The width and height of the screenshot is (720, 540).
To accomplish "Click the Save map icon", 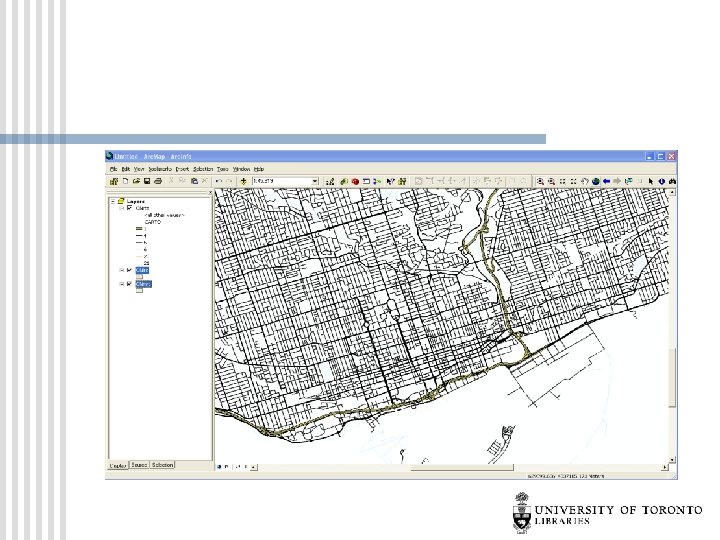I will tap(147, 181).
